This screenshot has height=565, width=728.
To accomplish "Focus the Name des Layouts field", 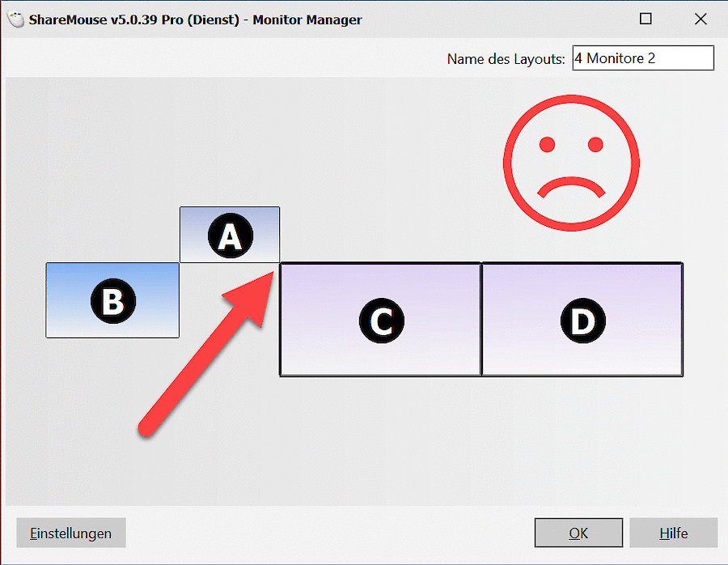I will (643, 58).
